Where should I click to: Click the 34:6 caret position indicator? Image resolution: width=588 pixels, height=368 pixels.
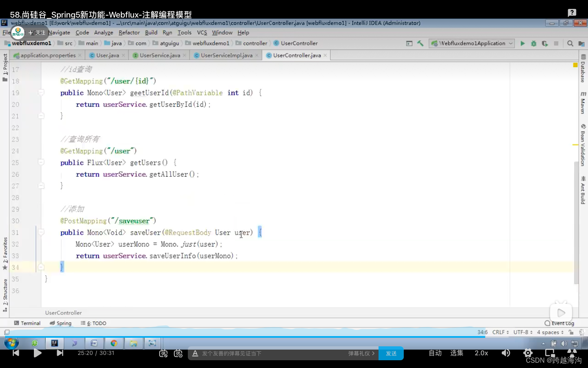[482, 332]
